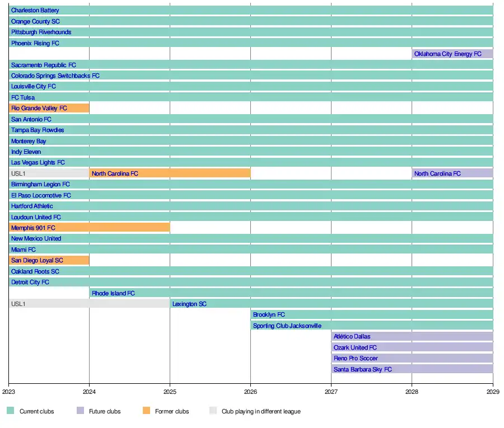Open the San Diego Loyal SC link
This screenshot has width=504, height=428.
coord(37,260)
